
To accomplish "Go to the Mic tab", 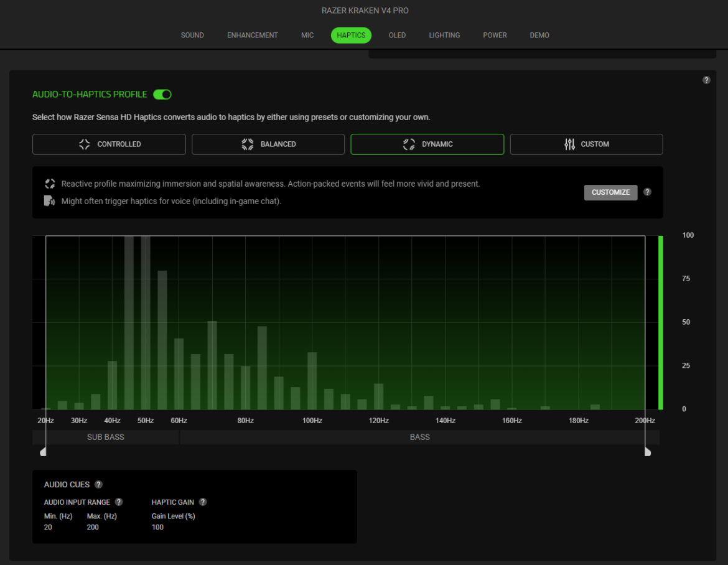I will coord(307,35).
